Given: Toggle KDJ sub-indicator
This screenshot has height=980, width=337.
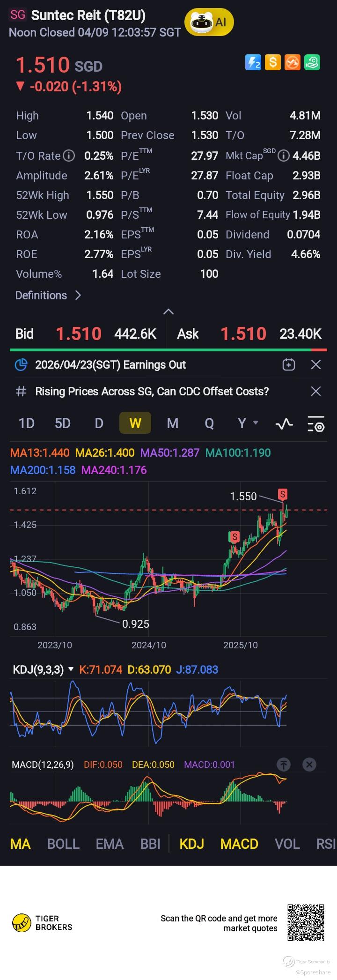Looking at the screenshot, I should (x=192, y=844).
